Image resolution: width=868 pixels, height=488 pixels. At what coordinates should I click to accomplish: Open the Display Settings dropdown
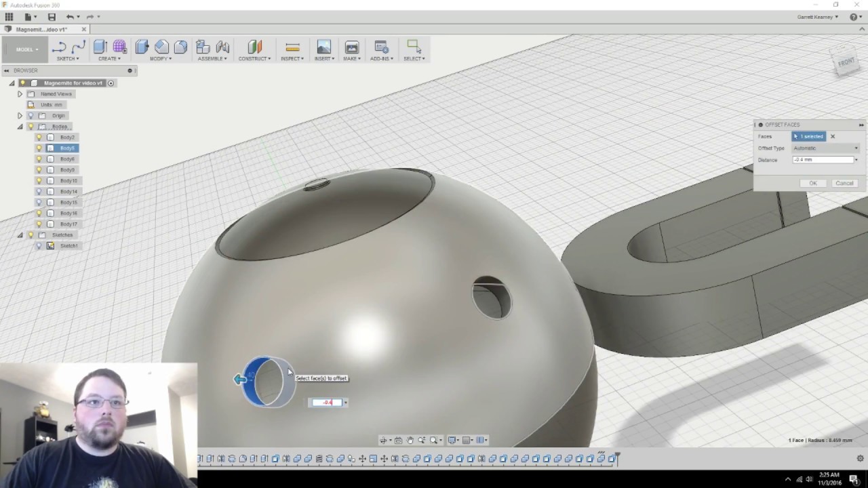coord(452,441)
